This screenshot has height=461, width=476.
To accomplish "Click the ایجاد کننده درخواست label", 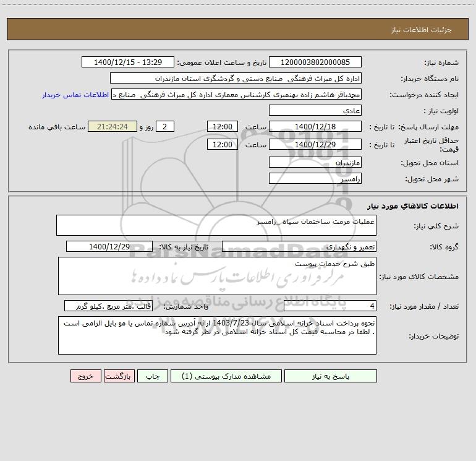I will (424, 95).
